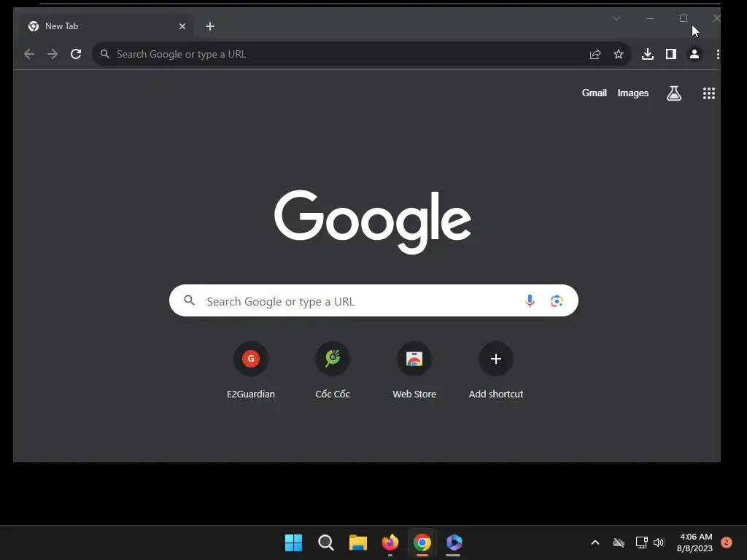Screen dimensions: 747x560
Task: Open Chrome downloads icon
Action: [648, 54]
